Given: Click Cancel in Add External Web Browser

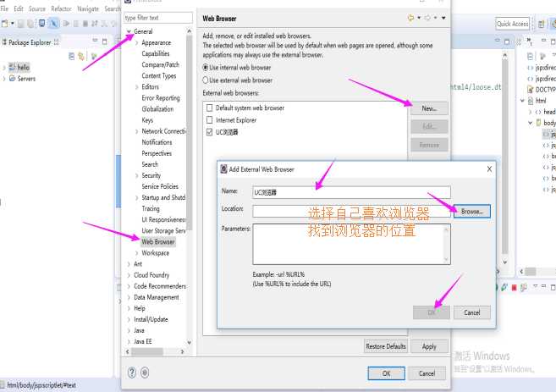Looking at the screenshot, I should coord(472,312).
